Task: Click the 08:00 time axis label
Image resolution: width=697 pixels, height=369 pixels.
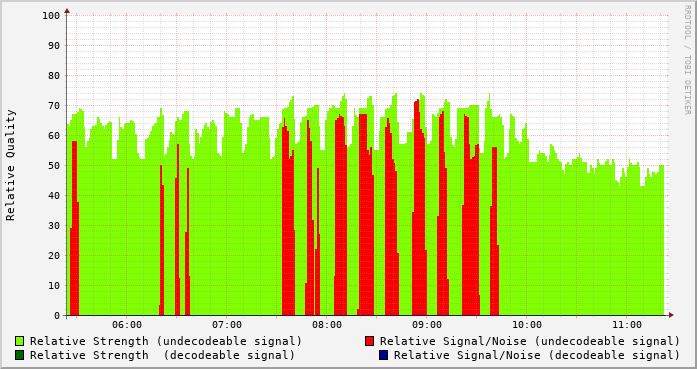Action: pos(327,325)
